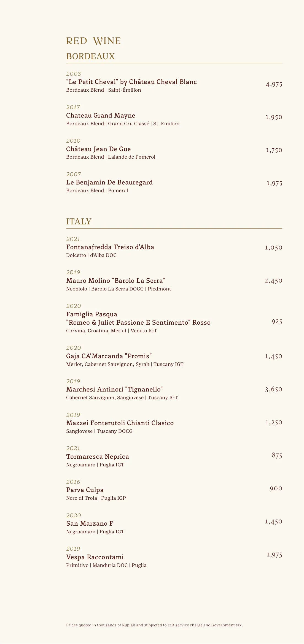The image size is (304, 644).
Task: Open Mauro Molino "Barolo La Serra"
Action: (x=115, y=281)
